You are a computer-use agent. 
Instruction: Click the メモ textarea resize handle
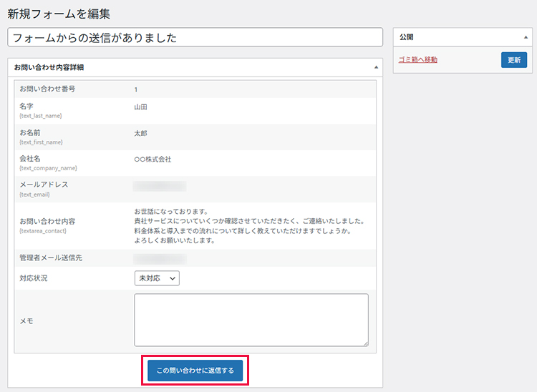tap(365, 343)
